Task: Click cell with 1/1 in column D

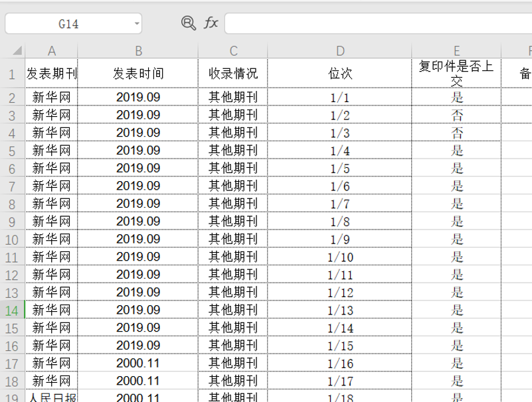Action: coord(340,98)
